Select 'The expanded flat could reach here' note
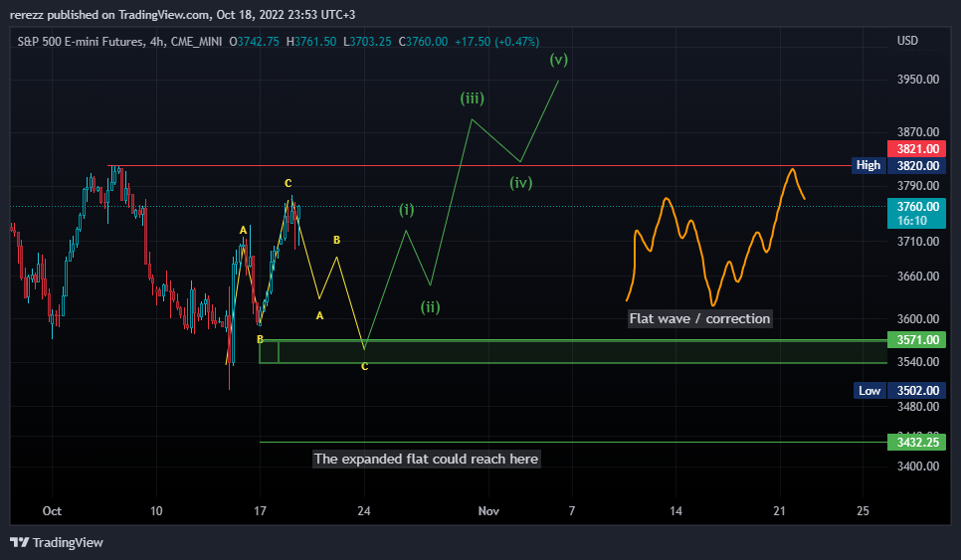This screenshot has height=560, width=961. click(x=426, y=459)
